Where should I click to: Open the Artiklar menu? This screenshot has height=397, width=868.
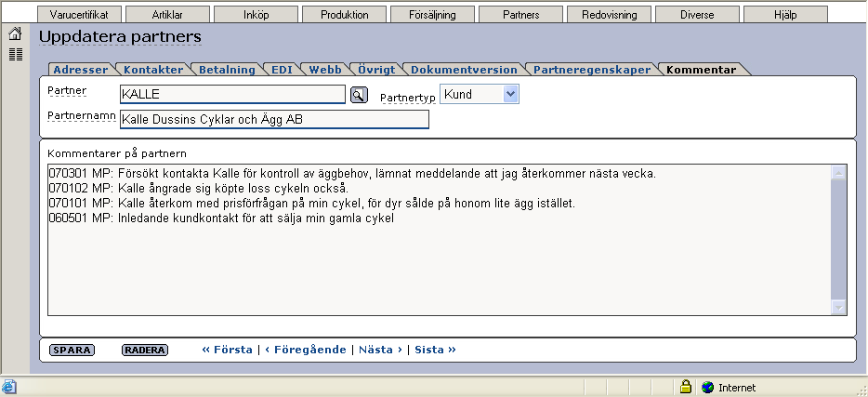167,15
